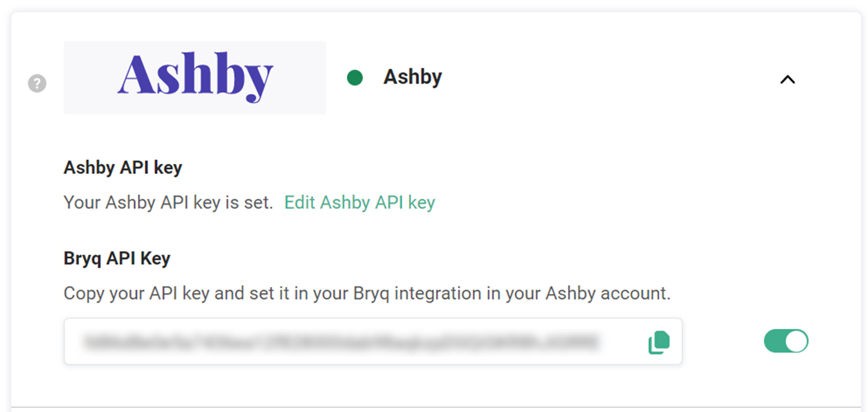The height and width of the screenshot is (412, 868).
Task: Show help for the Ashby integration
Action: pyautogui.click(x=37, y=84)
